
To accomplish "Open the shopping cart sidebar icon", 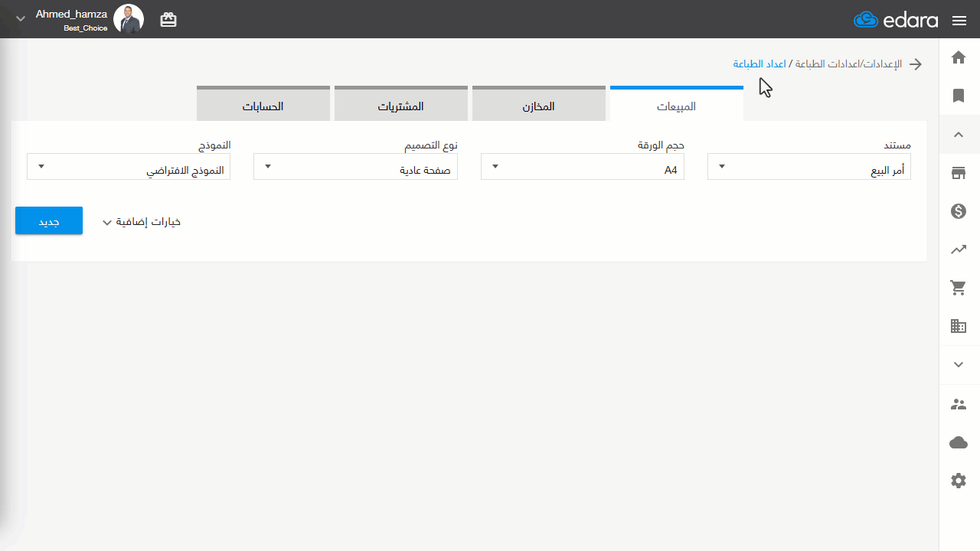I will (x=959, y=288).
